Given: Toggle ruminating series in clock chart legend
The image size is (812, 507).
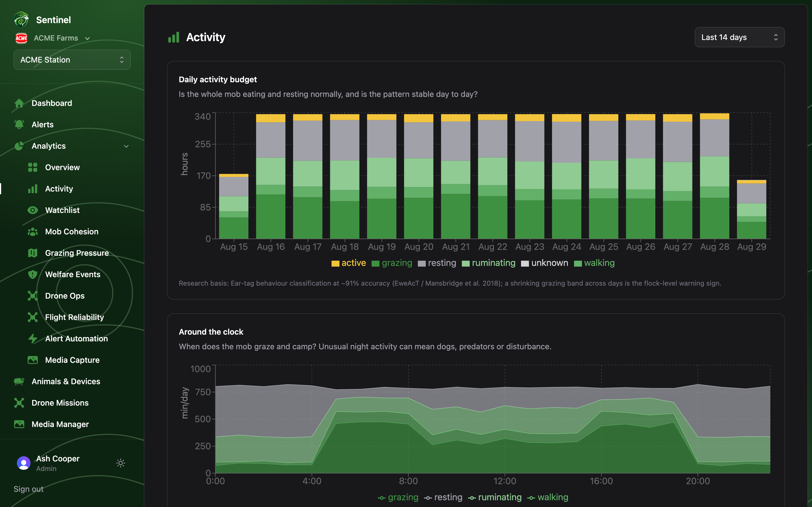Looking at the screenshot, I should (x=495, y=497).
